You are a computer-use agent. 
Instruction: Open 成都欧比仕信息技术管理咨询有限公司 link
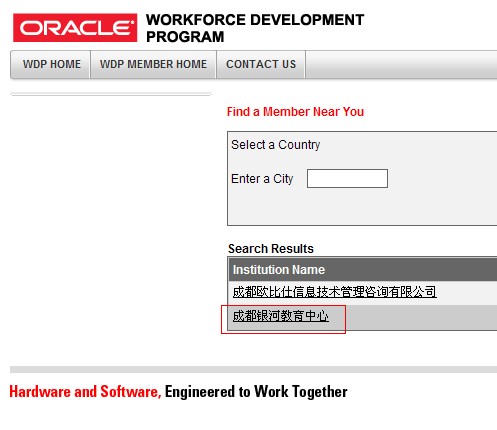(x=334, y=292)
